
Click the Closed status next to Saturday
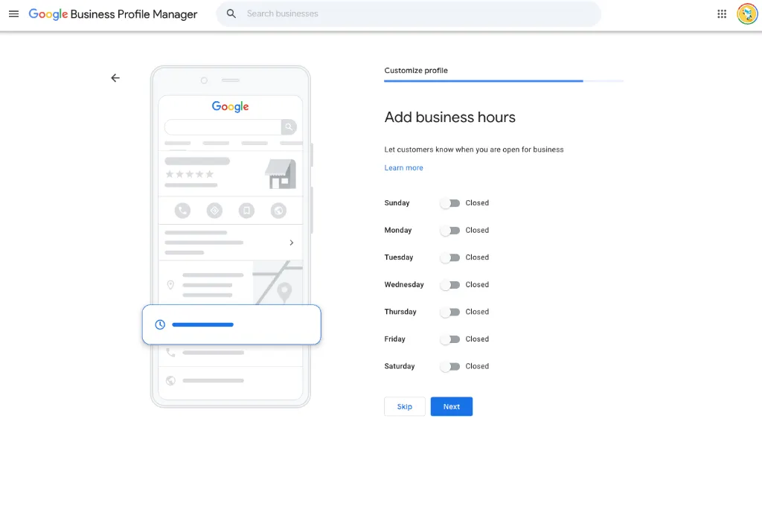coord(477,366)
